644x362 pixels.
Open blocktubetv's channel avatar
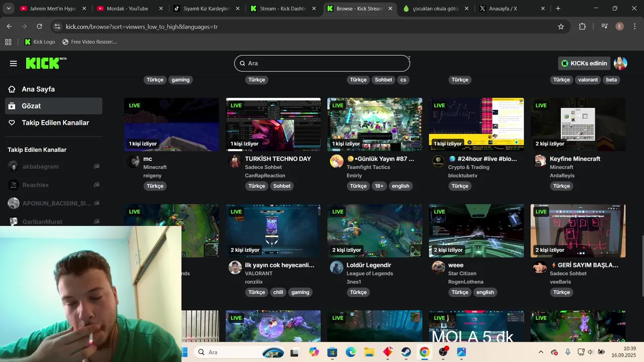coord(438,161)
